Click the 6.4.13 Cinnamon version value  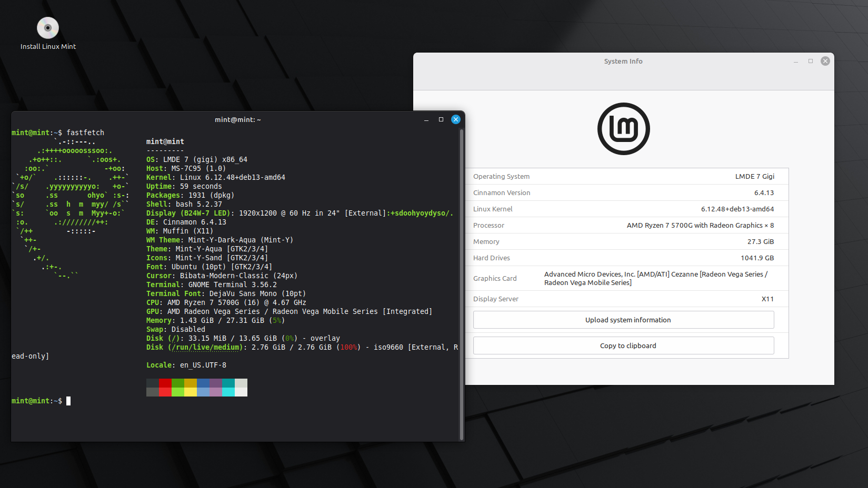tap(764, 192)
